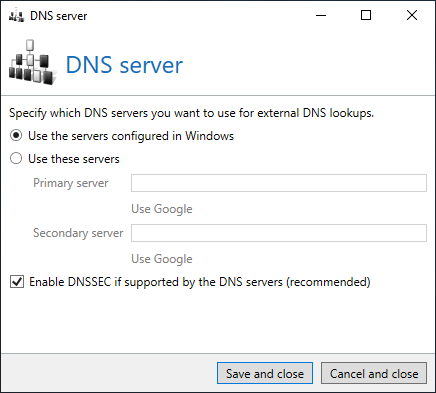The width and height of the screenshot is (436, 393).
Task: Click the 'Specify which DNS servers' instruction text
Action: point(192,113)
